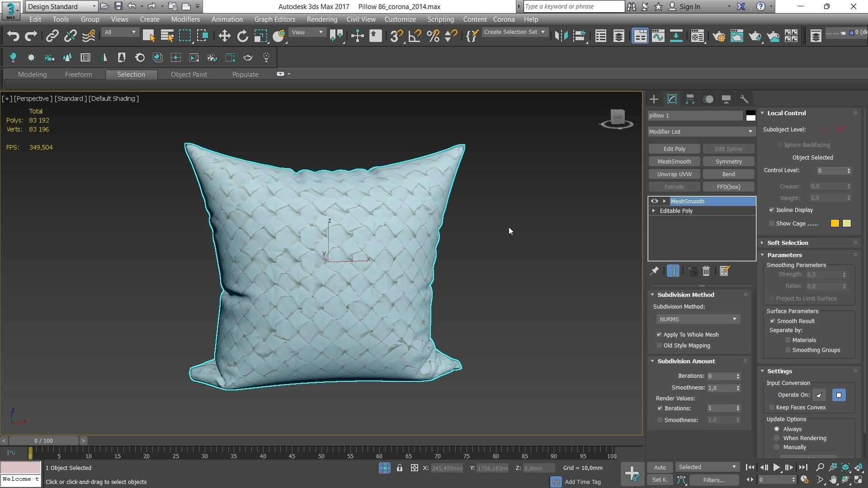Activate the Select Object tool
The height and width of the screenshot is (488, 868).
point(149,36)
